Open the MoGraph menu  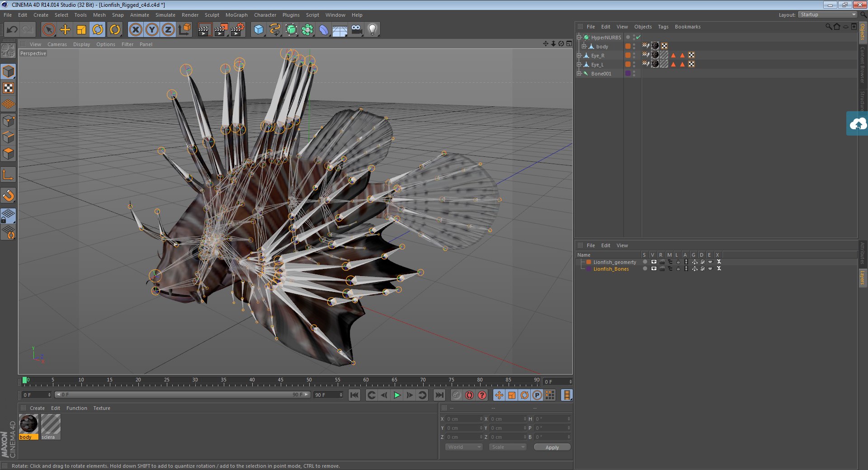[236, 15]
